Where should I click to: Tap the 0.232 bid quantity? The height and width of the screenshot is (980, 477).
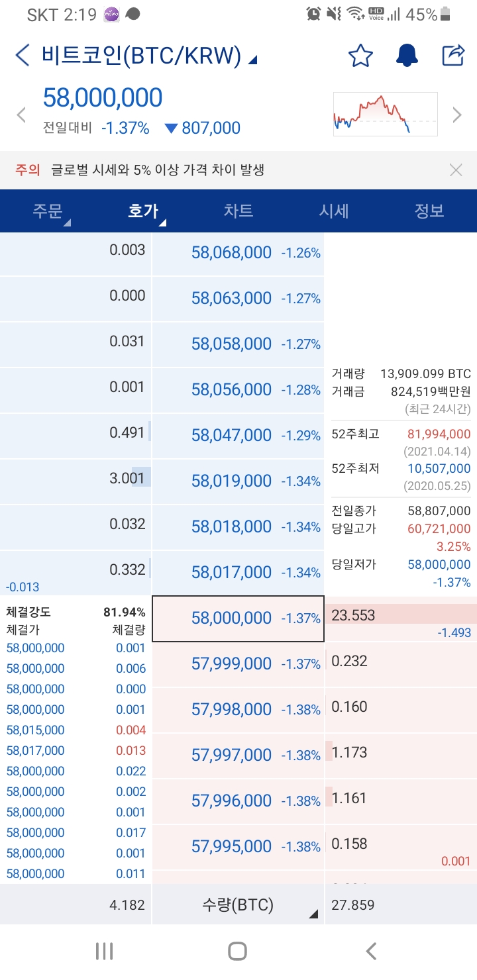(349, 661)
